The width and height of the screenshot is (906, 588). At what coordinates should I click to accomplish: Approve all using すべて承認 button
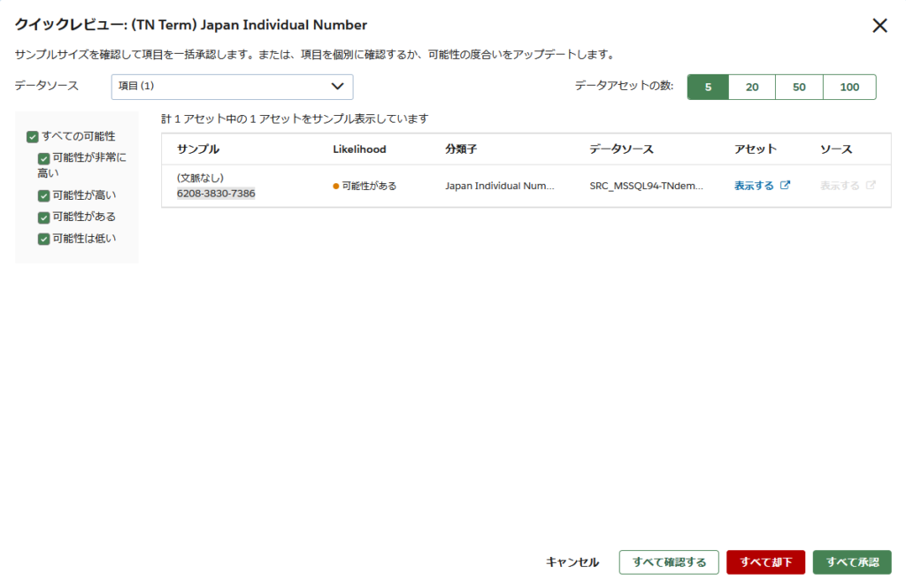point(852,562)
